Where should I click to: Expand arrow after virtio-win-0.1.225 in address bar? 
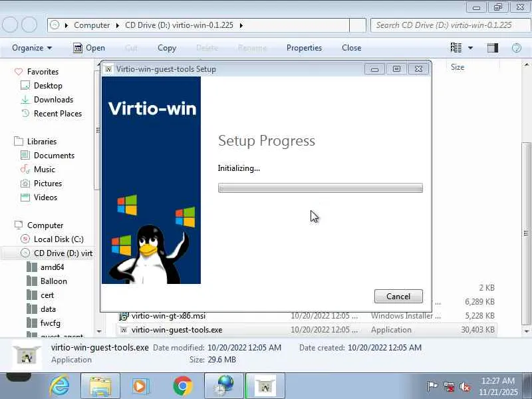(x=241, y=25)
